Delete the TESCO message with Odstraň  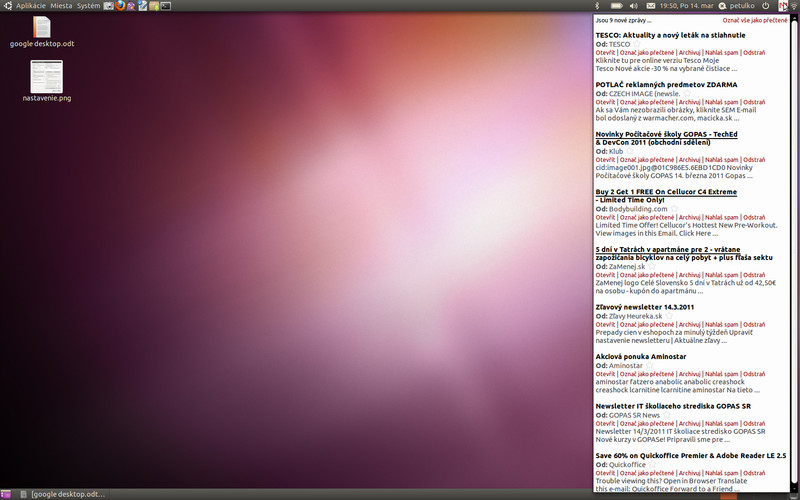[x=754, y=53]
